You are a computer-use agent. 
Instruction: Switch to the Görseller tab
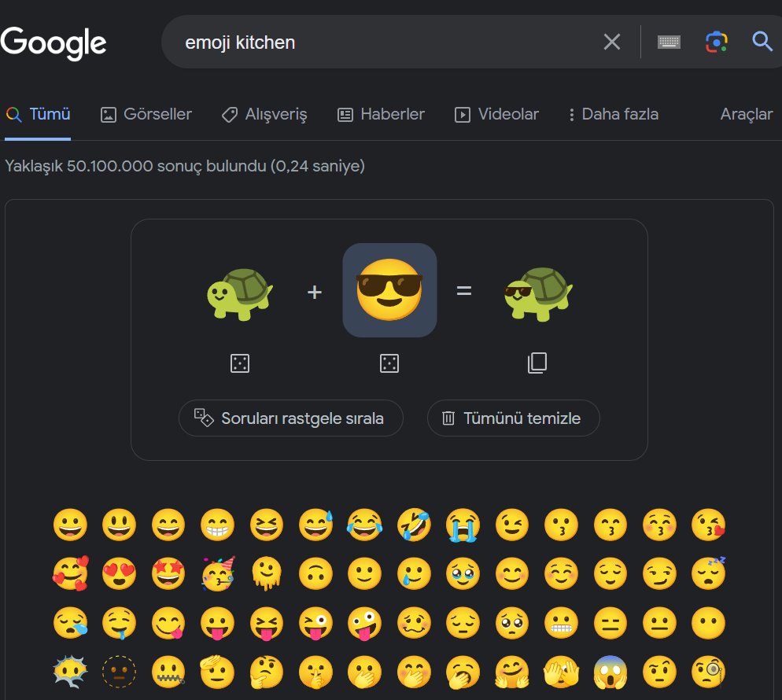tap(146, 114)
